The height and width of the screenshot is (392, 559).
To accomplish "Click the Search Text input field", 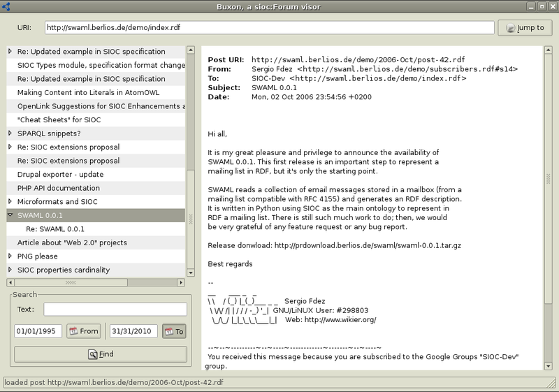I will [115, 310].
